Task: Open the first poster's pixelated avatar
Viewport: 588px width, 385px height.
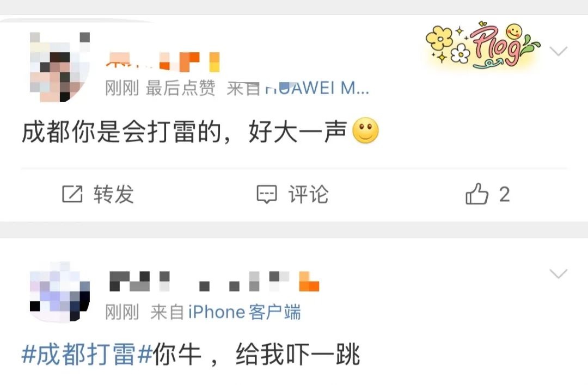Action: click(60, 67)
